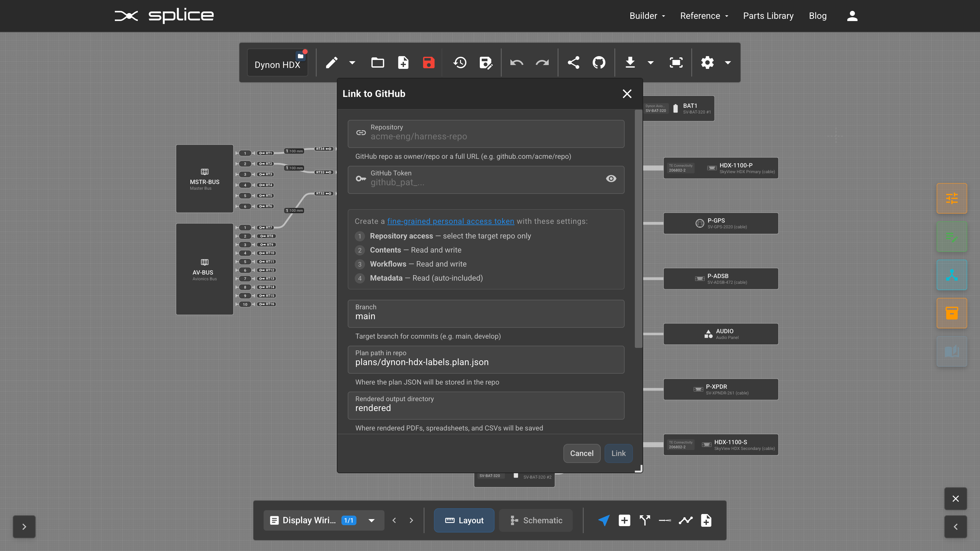
Task: Select the blue pointer arrow tool
Action: coord(604,520)
